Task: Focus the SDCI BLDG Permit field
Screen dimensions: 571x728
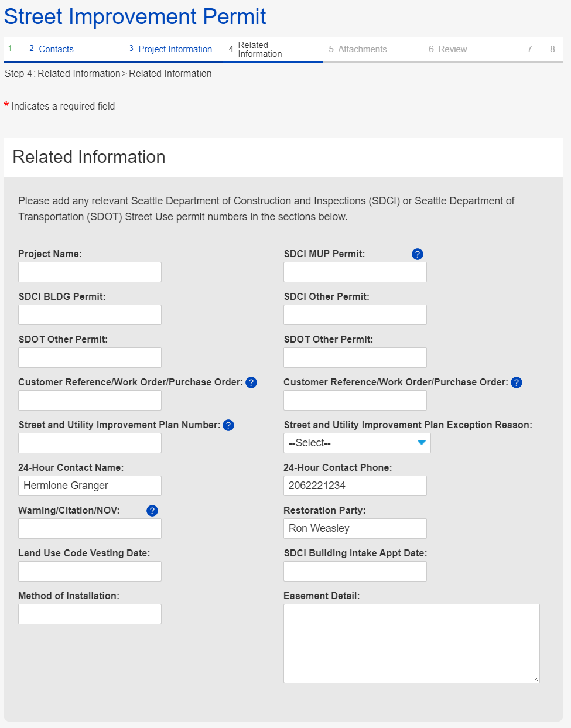Action: [x=90, y=315]
